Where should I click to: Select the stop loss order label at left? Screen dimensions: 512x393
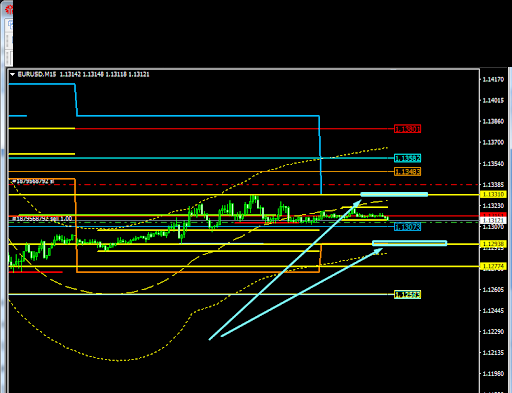tap(33, 182)
